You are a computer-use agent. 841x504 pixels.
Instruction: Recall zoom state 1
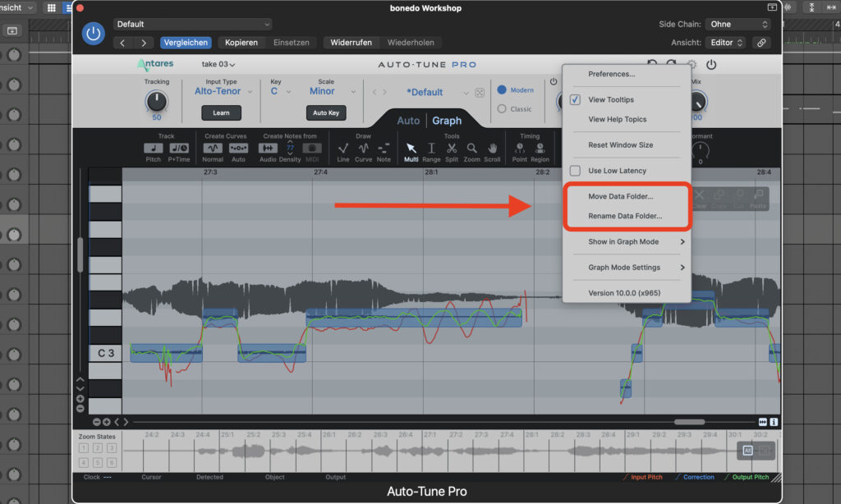(x=84, y=448)
